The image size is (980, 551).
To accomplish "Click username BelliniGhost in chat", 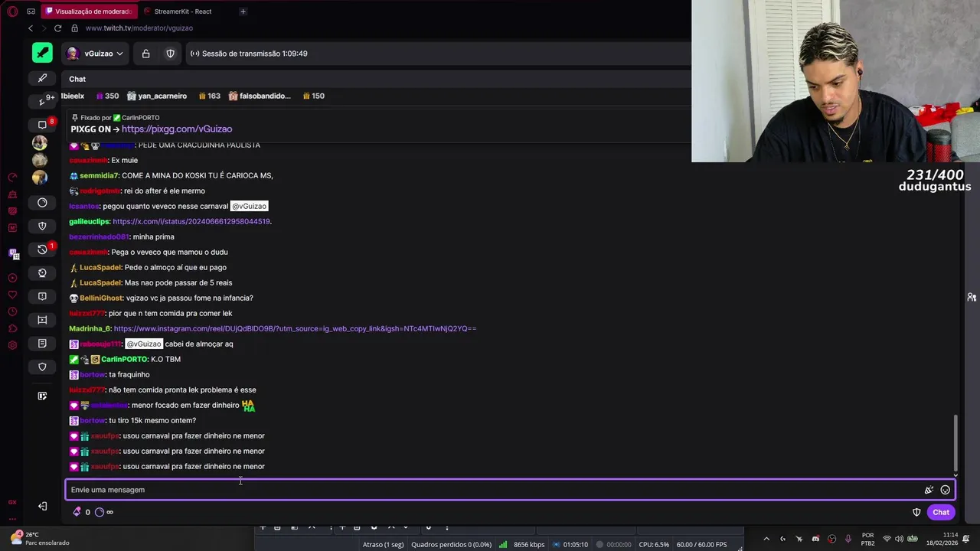I will click(x=101, y=298).
